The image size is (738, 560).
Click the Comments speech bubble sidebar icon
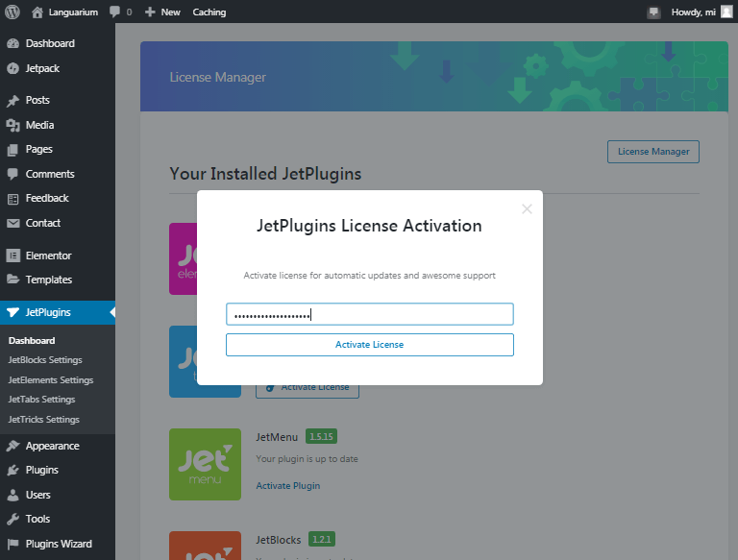[x=13, y=174]
